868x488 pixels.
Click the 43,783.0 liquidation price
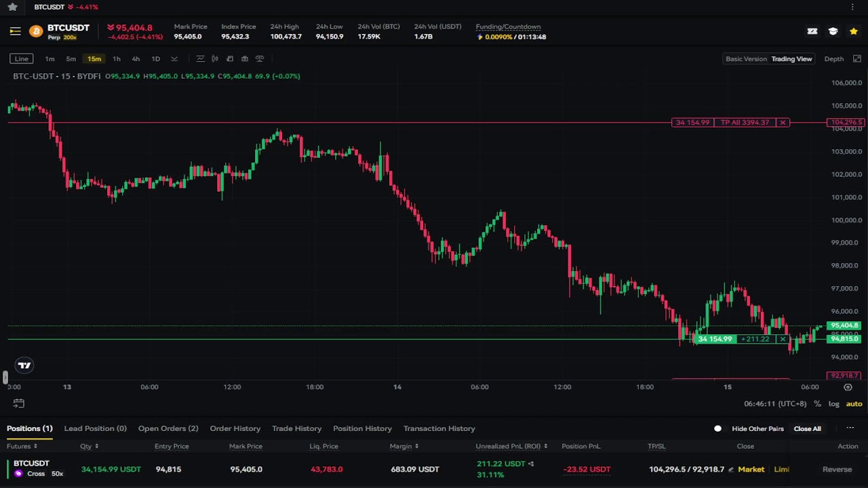point(326,469)
